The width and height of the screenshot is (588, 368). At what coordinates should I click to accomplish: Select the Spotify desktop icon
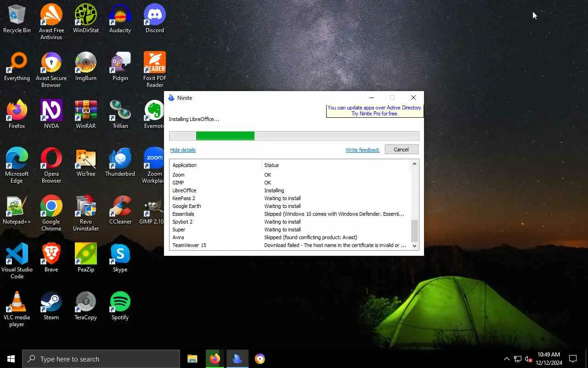click(120, 306)
